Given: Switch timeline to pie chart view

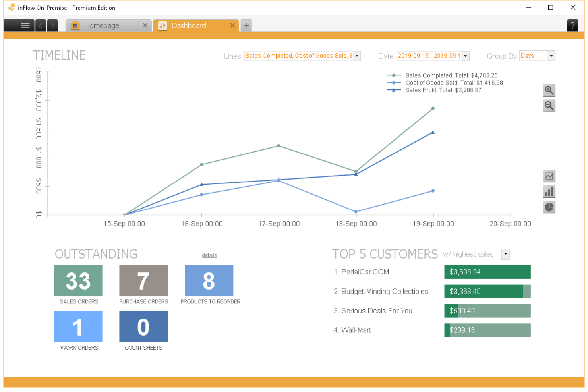Looking at the screenshot, I should click(x=549, y=207).
